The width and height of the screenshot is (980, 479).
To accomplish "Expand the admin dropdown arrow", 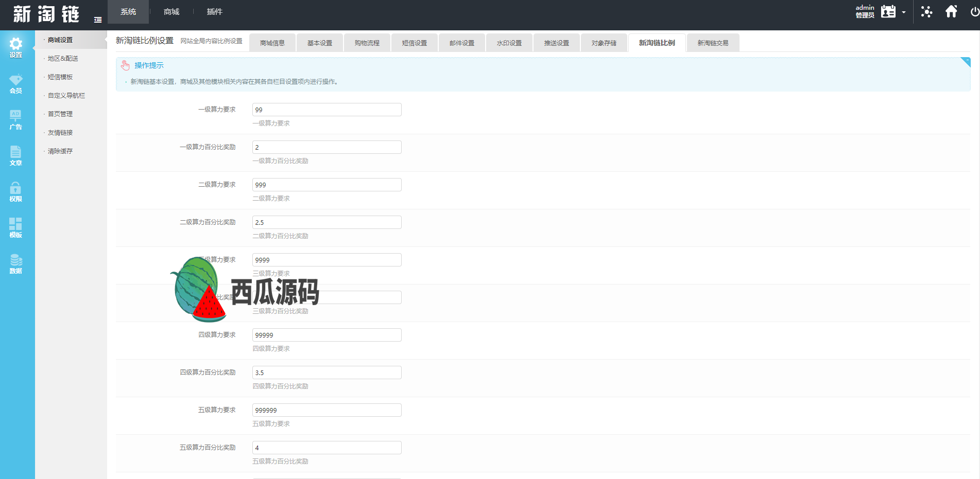I will [904, 12].
